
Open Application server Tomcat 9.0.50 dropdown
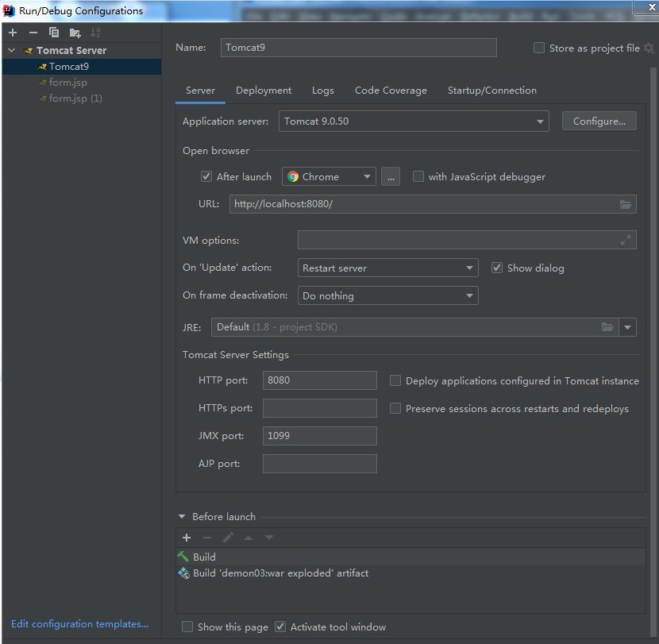414,121
